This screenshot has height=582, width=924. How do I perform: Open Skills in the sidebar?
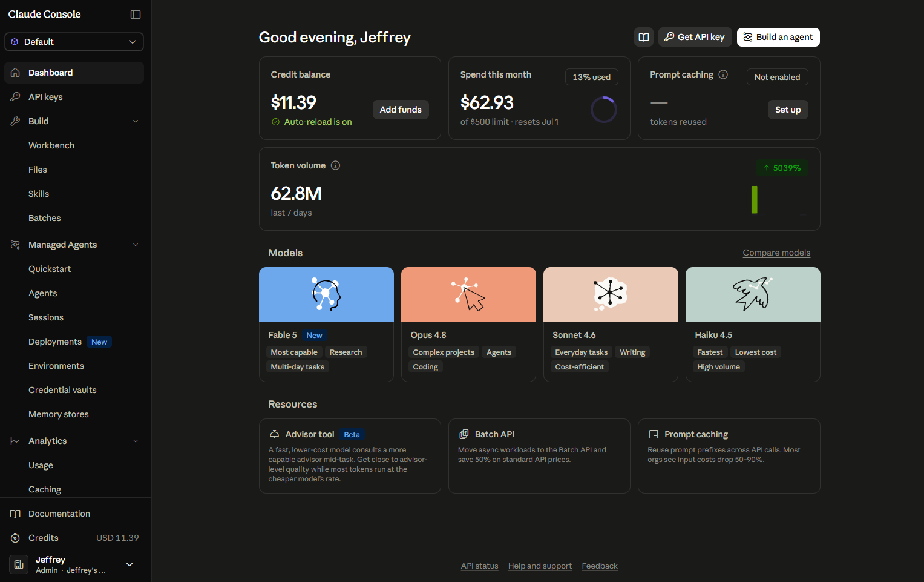click(39, 194)
